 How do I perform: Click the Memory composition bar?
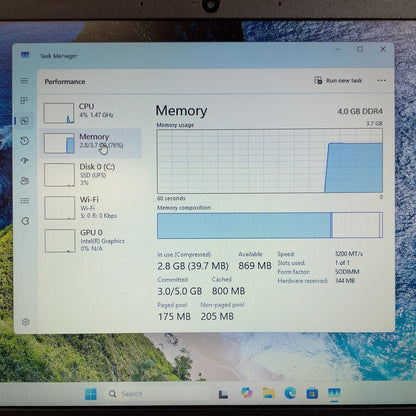[x=270, y=225]
